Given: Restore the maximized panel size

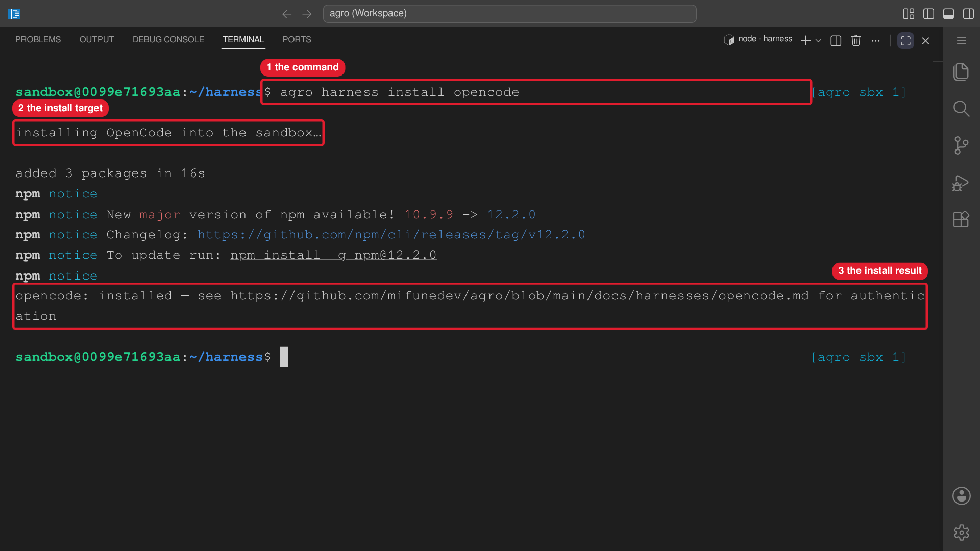Looking at the screenshot, I should pos(905,41).
